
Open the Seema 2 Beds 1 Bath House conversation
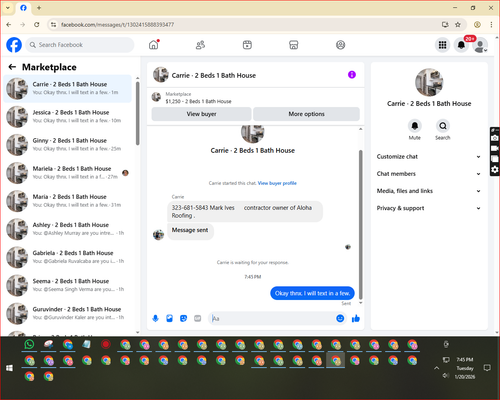68,285
